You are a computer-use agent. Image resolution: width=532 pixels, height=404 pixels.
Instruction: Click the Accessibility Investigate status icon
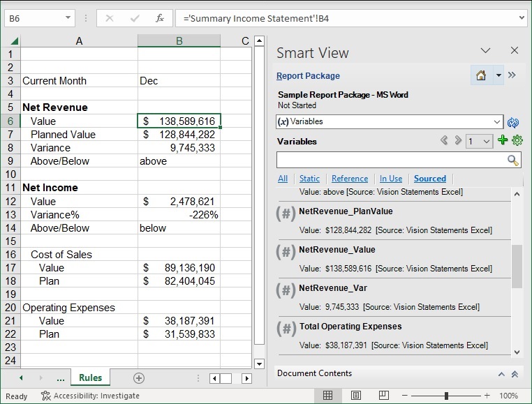click(45, 396)
